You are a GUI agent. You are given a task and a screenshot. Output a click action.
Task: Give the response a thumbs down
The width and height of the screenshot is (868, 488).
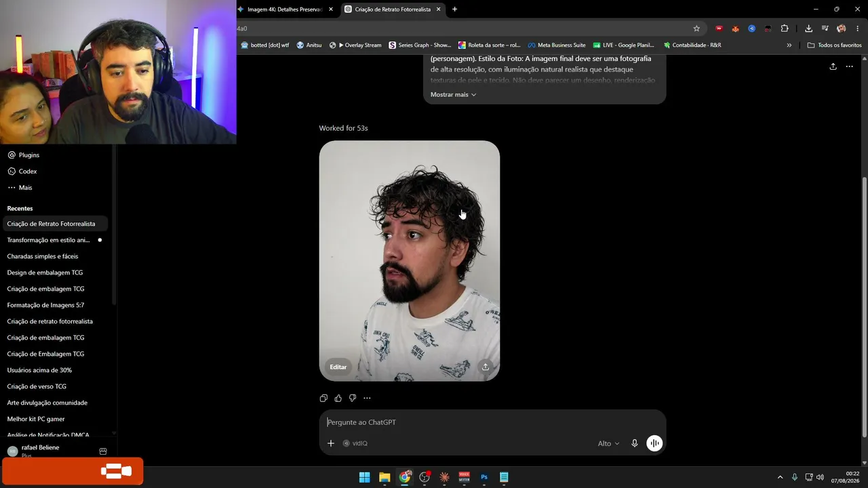click(353, 398)
